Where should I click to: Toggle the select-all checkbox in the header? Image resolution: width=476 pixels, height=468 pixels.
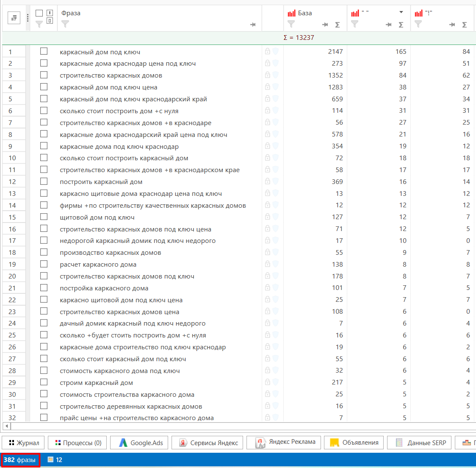pyautogui.click(x=39, y=14)
